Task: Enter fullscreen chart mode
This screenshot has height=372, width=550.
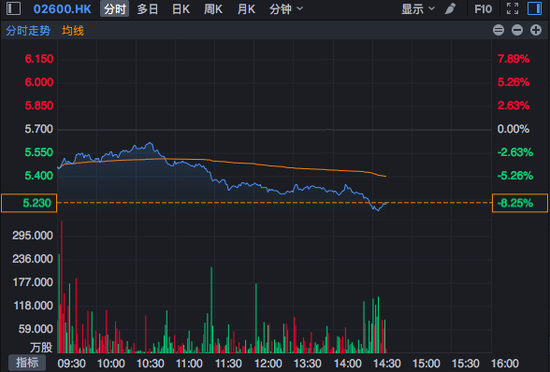Action: click(512, 9)
